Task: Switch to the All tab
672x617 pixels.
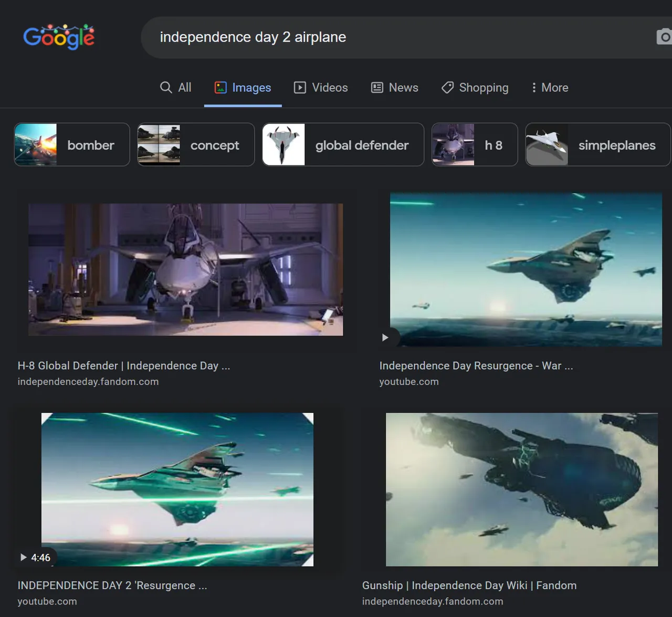Action: pyautogui.click(x=175, y=88)
